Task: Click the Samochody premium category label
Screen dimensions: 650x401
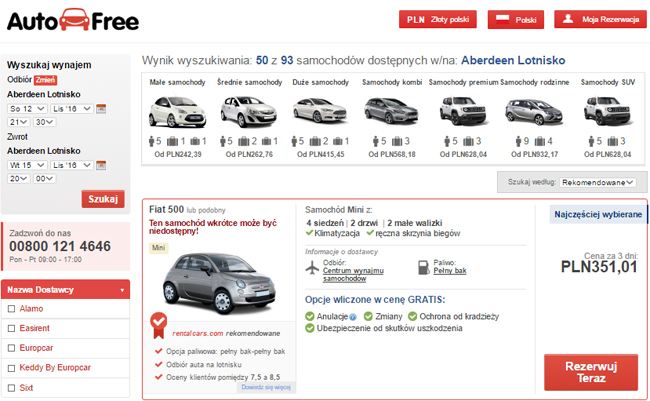Action: pyautogui.click(x=463, y=82)
